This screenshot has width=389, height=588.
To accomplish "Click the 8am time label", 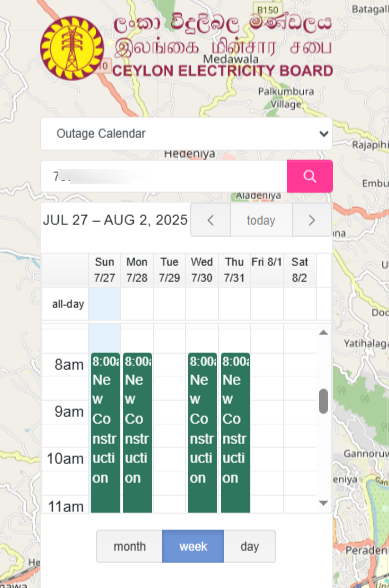I will (x=69, y=364).
